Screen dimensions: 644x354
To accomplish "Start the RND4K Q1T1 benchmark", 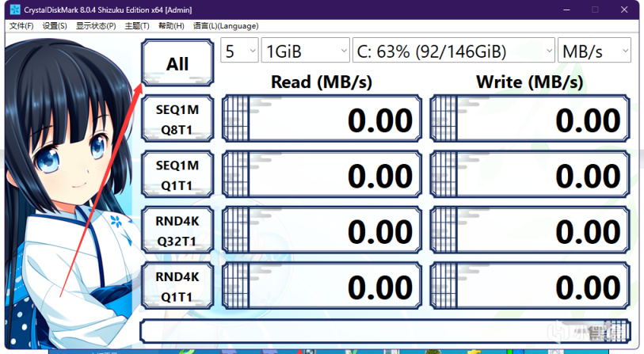I will (177, 286).
